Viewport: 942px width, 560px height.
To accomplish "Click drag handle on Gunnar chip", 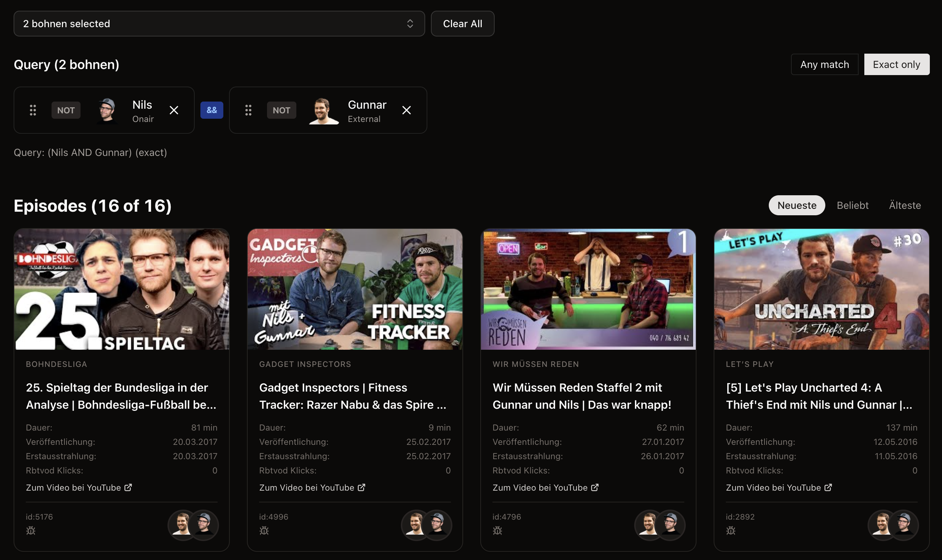I will point(248,110).
